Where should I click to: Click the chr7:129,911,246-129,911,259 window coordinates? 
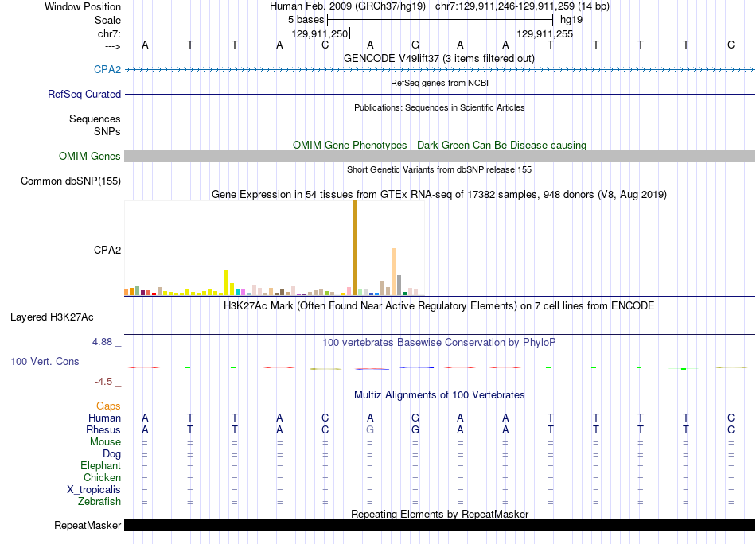[x=522, y=6]
